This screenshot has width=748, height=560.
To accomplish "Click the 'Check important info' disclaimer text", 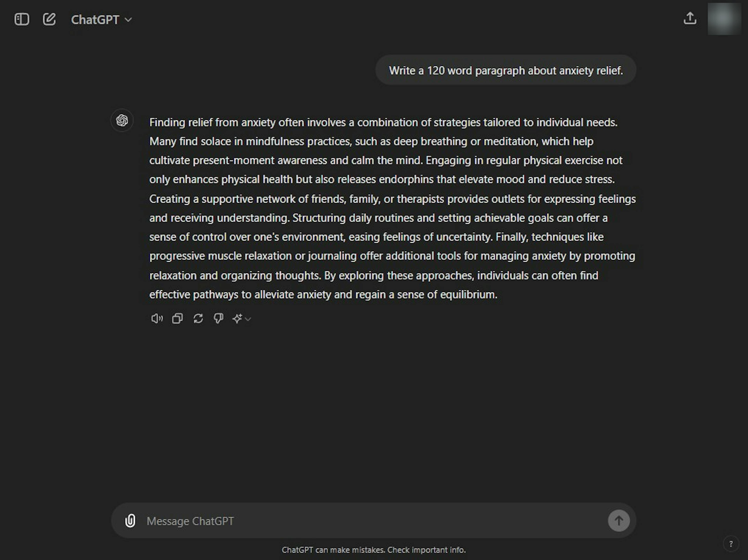I will [x=426, y=550].
